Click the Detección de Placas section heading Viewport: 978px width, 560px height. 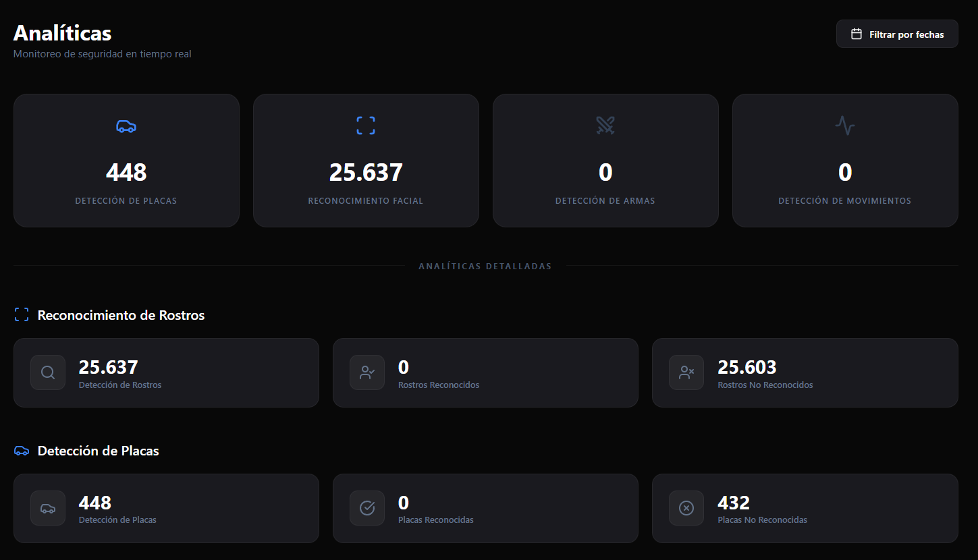pyautogui.click(x=99, y=451)
